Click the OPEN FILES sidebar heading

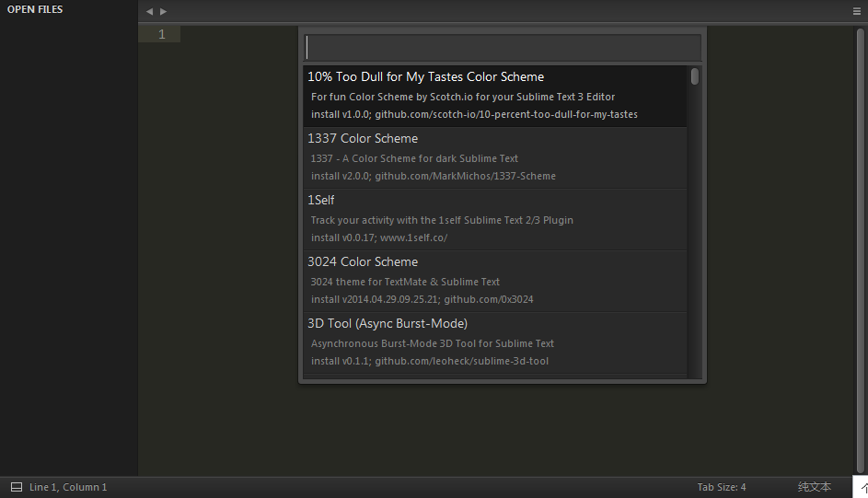pos(35,9)
